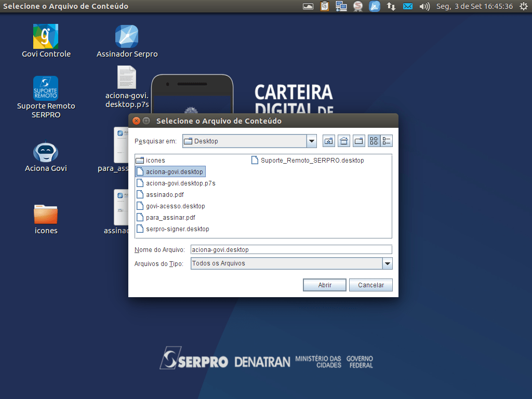Open the Assinador Serpro tray icon
532x399 pixels.
tap(375, 6)
